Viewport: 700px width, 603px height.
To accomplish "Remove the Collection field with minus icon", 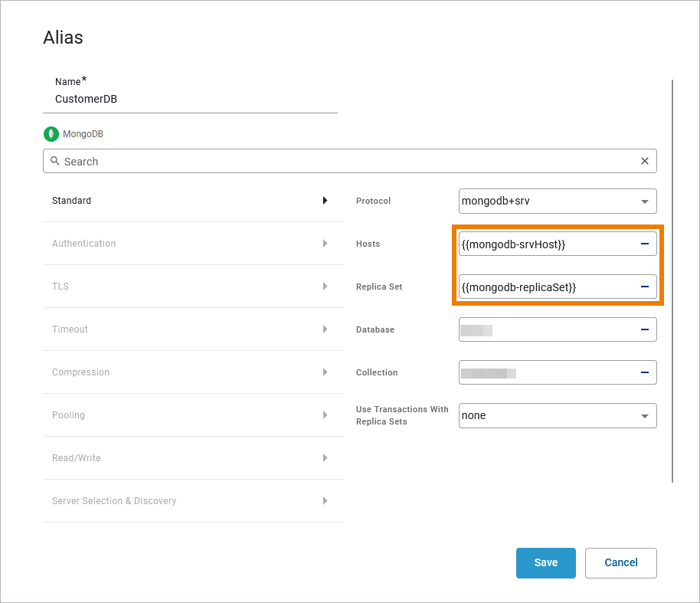I will point(645,372).
